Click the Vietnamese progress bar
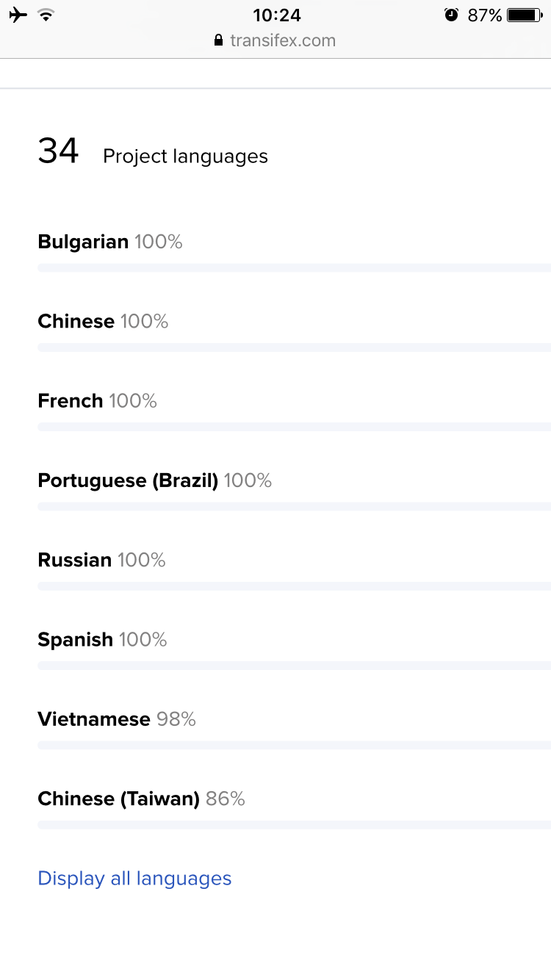551x980 pixels. pos(294,746)
